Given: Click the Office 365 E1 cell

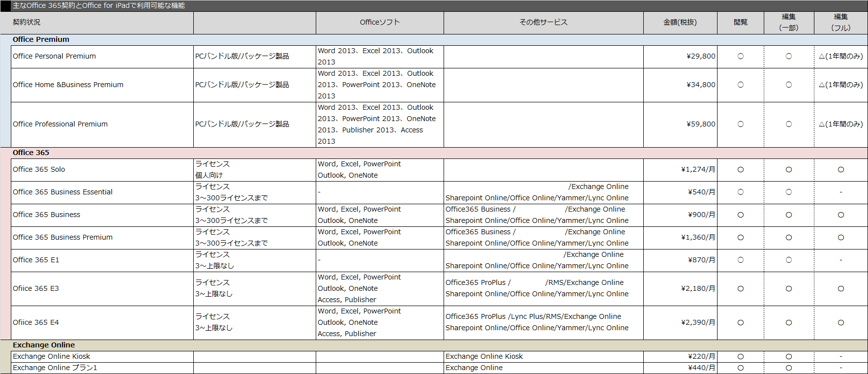Looking at the screenshot, I should click(x=102, y=260).
